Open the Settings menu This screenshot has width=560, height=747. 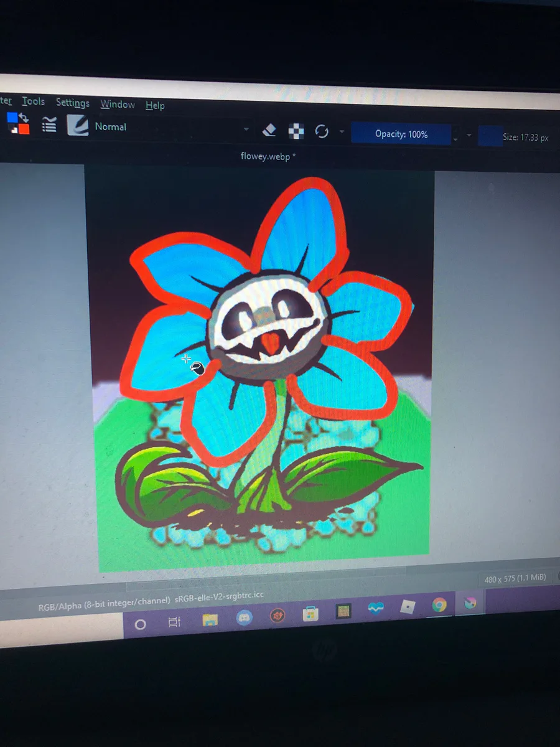[x=73, y=103]
